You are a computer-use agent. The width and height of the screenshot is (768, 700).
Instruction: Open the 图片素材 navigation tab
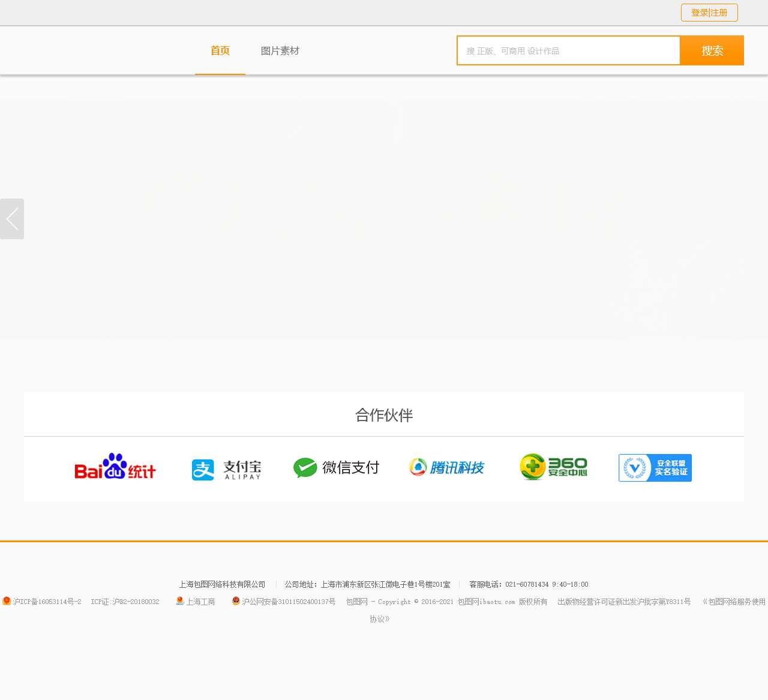[x=280, y=51]
